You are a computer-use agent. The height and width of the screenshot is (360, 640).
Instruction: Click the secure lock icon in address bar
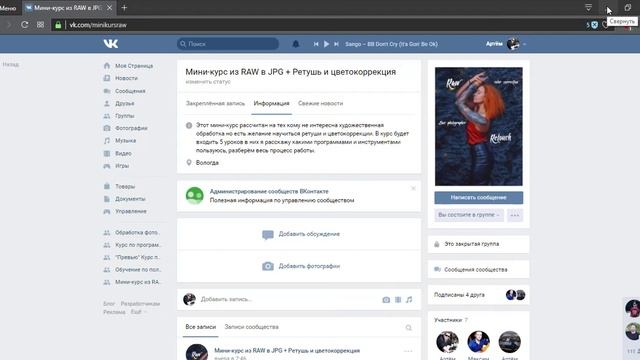[x=58, y=25]
